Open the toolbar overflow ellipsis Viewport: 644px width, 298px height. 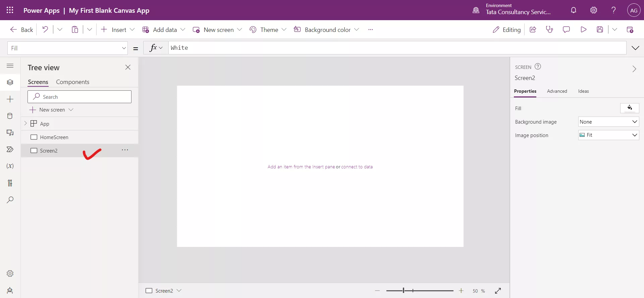point(370,30)
